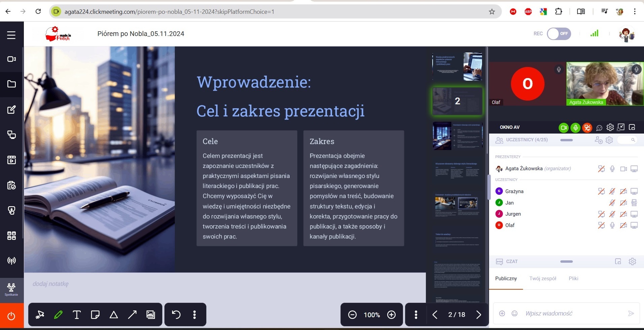Open call-to-action icon in left sidebar
Viewport: 644px width, 330px height.
coord(11,211)
